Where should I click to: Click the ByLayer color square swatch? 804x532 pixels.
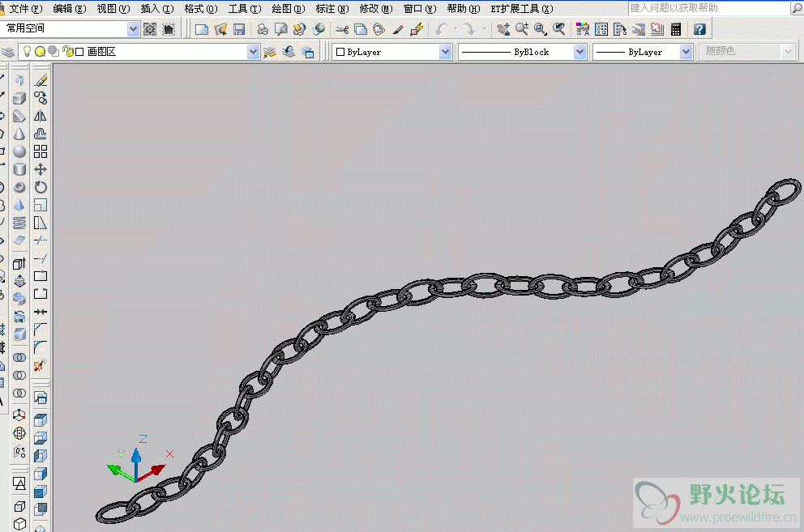click(x=340, y=52)
